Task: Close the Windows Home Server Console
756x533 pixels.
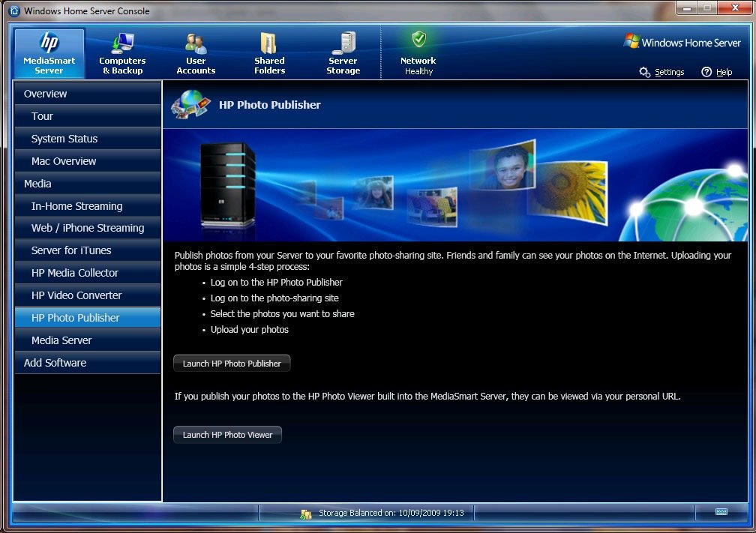Action: pyautogui.click(x=735, y=7)
